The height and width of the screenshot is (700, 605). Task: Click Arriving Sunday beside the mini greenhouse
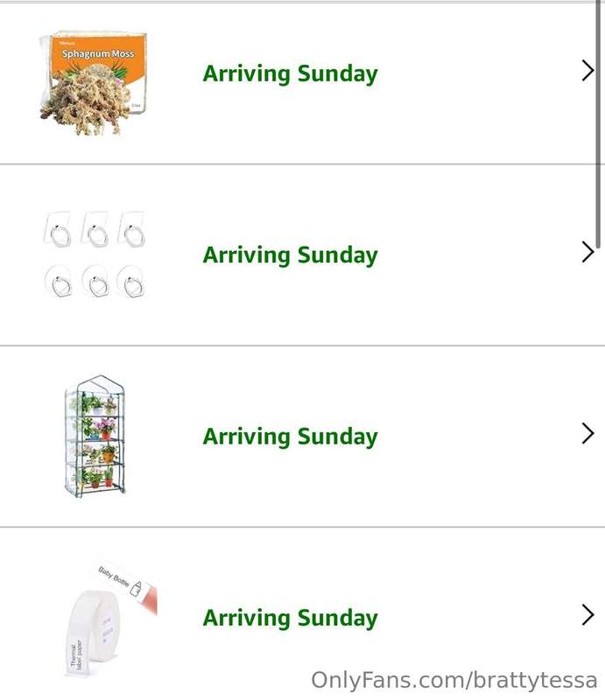pos(291,436)
